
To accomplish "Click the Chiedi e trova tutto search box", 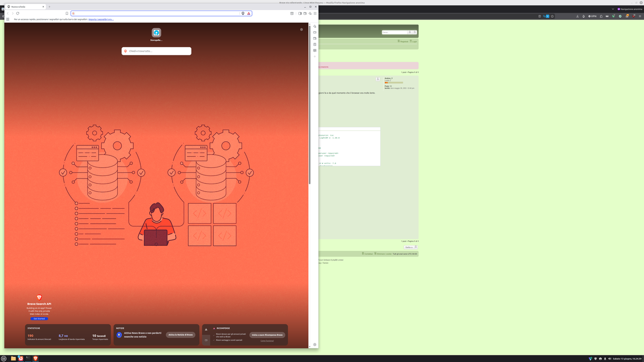I will 156,51.
